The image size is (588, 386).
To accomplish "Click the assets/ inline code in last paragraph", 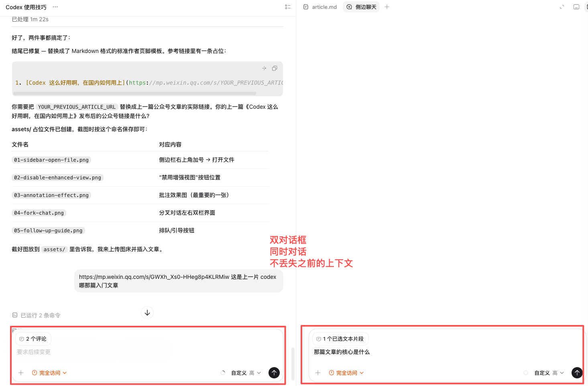I will tap(54, 249).
